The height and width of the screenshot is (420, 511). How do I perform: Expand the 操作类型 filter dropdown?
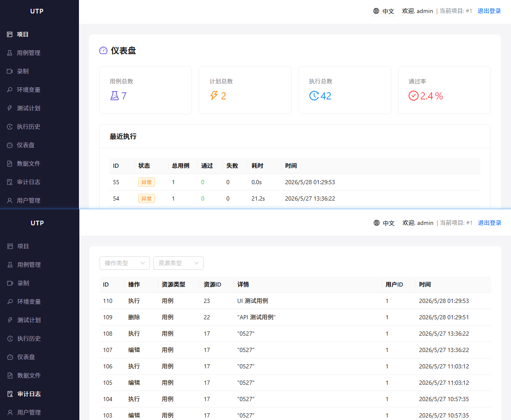tap(125, 263)
